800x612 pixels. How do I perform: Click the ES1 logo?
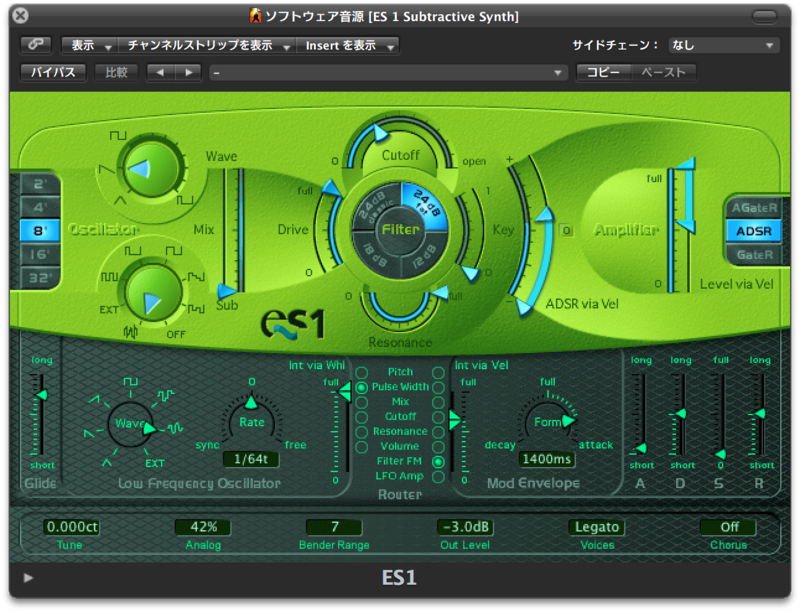[293, 324]
